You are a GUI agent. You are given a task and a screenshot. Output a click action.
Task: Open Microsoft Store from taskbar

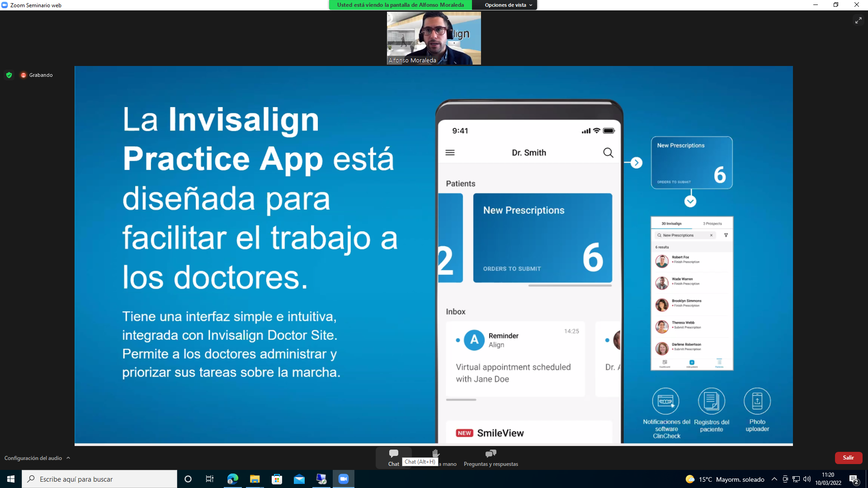(x=277, y=479)
